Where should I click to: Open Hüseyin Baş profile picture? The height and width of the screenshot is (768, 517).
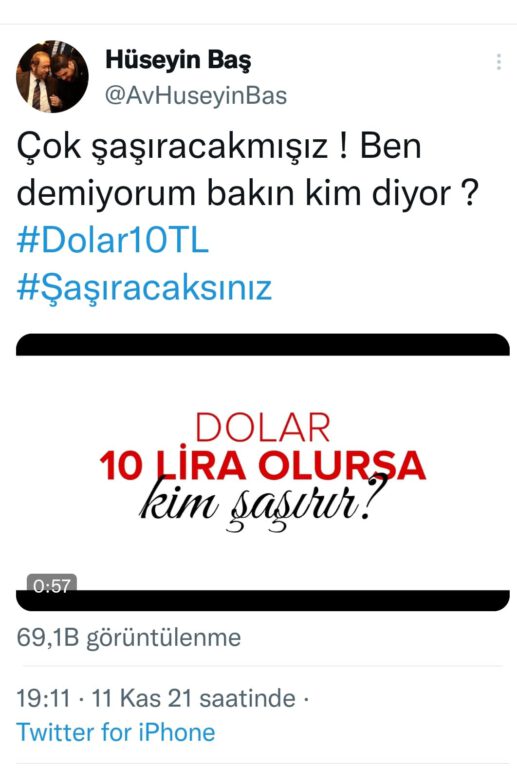pyautogui.click(x=52, y=76)
